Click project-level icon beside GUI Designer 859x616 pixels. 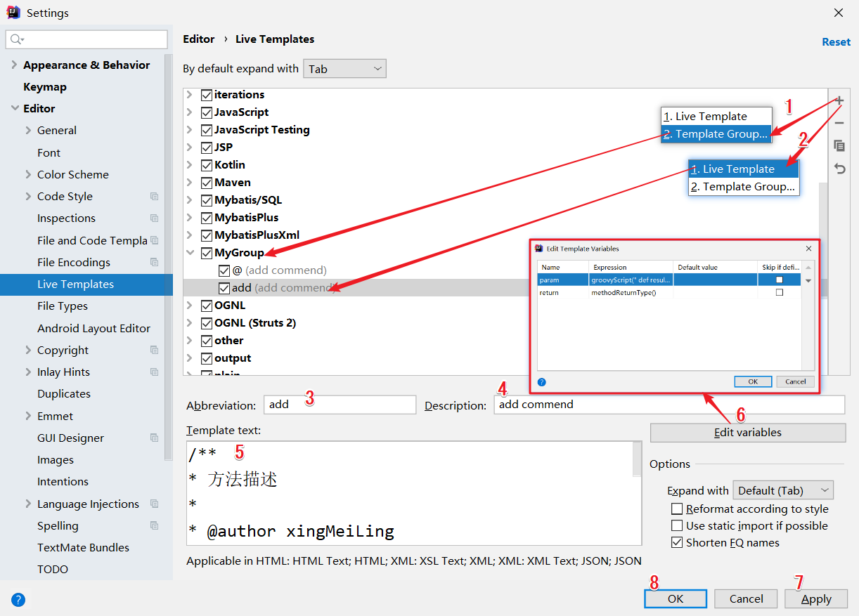pyautogui.click(x=154, y=438)
